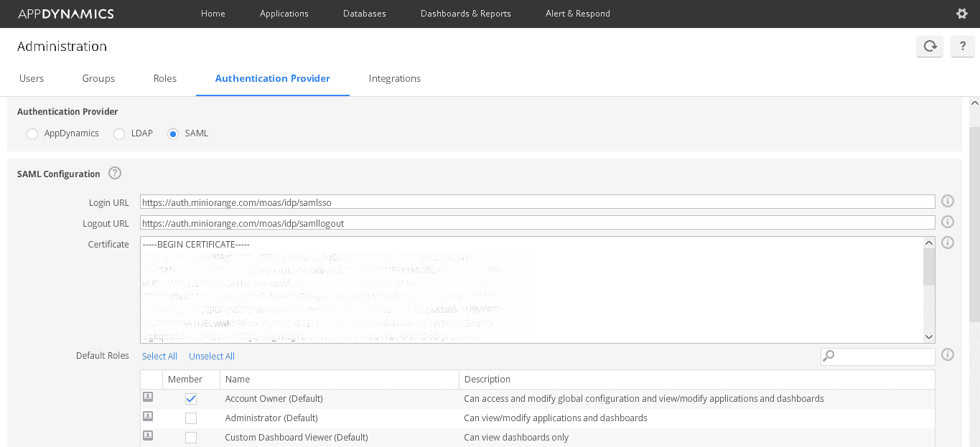Image resolution: width=980 pixels, height=447 pixels.
Task: Switch to the Groups tab
Action: (x=98, y=78)
